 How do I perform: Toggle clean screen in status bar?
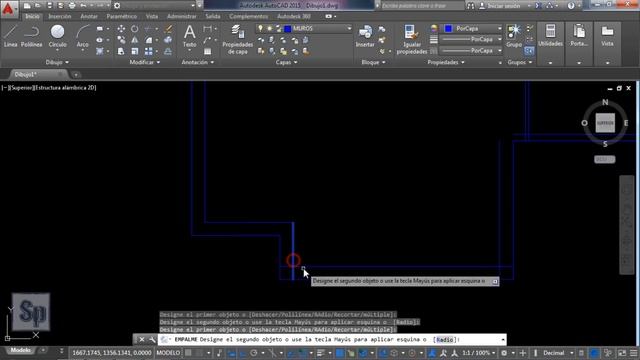622,353
